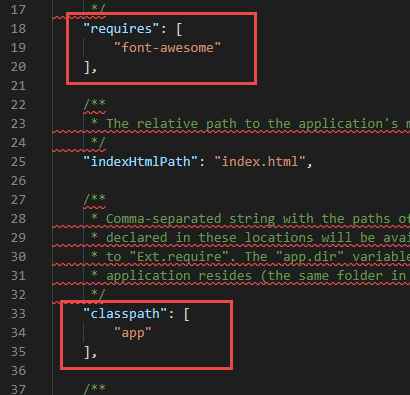Click line number 35 in the gutter
The width and height of the screenshot is (410, 395).
[18, 352]
